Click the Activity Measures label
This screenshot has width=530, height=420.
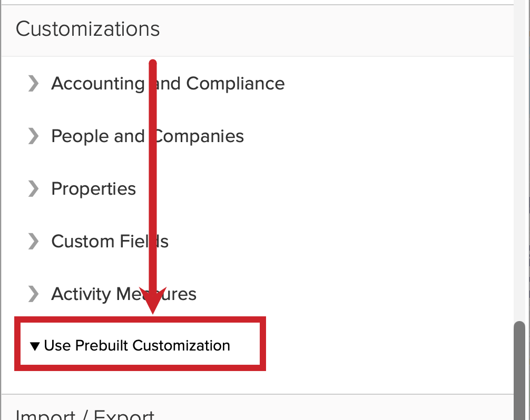coord(123,294)
